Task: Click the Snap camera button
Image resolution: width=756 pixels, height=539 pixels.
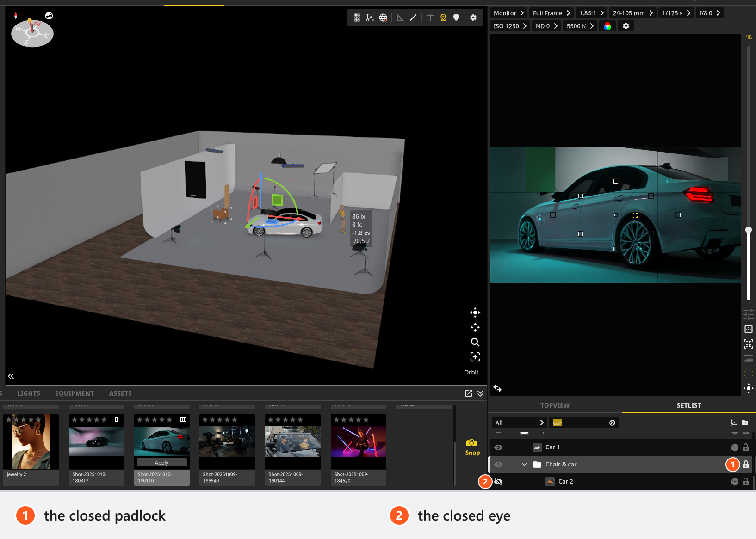Action: (x=472, y=447)
